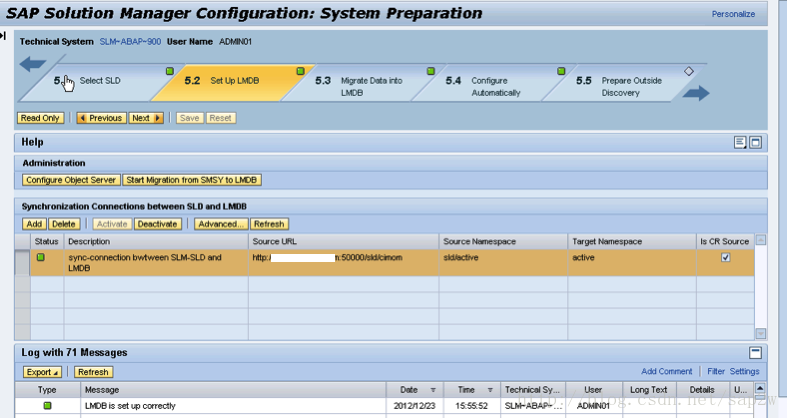Refresh the log messages
Image resolution: width=788 pixels, height=419 pixels.
[93, 372]
